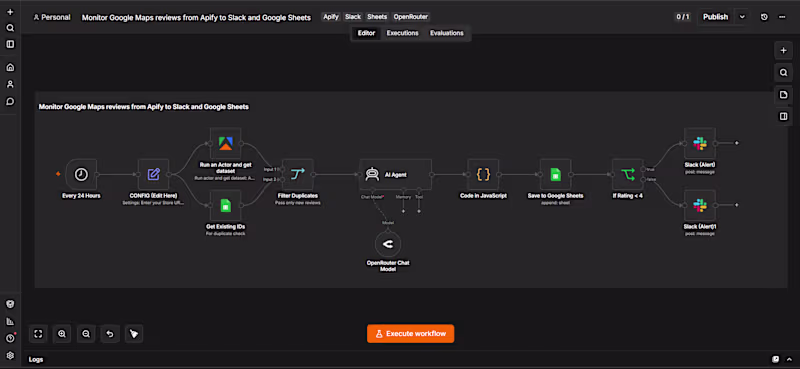Click the OpenRouter tag
The width and height of the screenshot is (800, 369).
point(410,17)
